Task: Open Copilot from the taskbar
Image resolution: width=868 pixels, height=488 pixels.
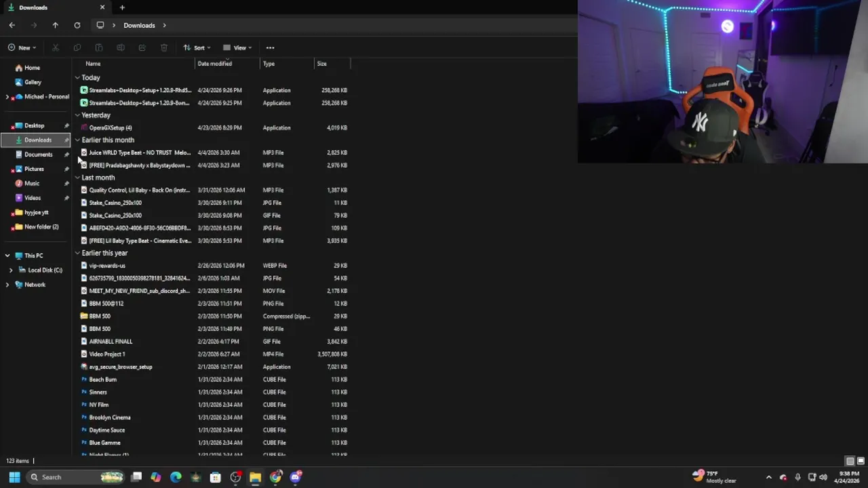Action: 156,477
